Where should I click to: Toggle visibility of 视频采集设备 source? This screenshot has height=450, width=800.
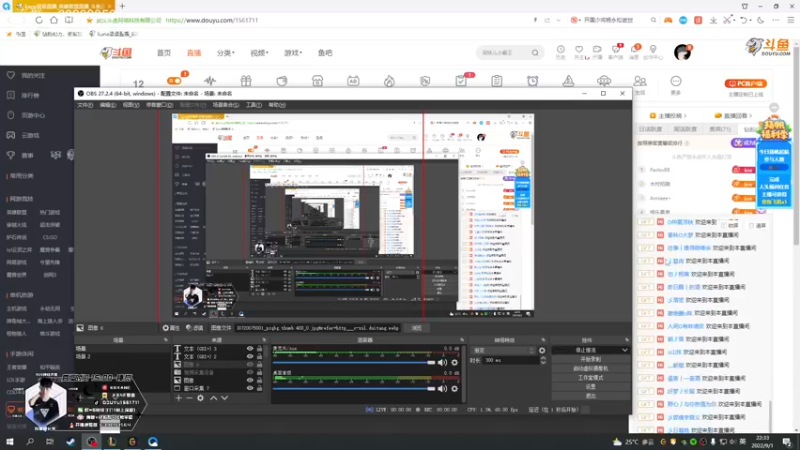click(x=250, y=372)
